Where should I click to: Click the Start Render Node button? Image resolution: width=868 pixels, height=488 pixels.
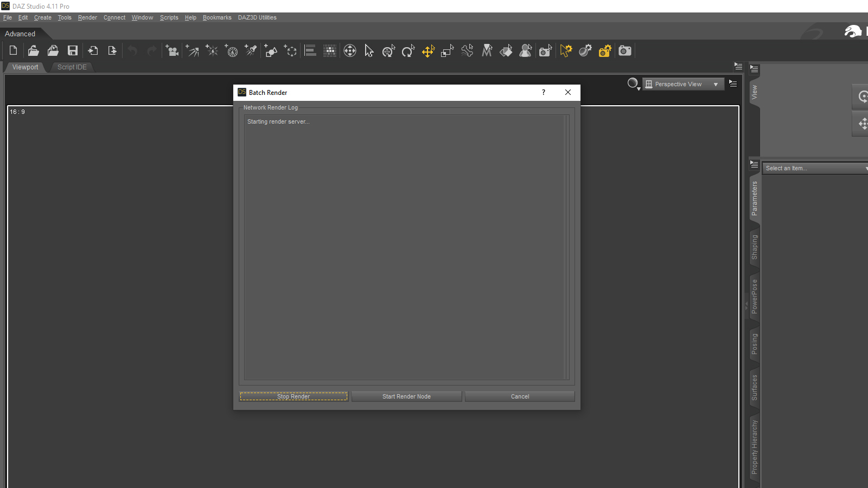pyautogui.click(x=406, y=396)
